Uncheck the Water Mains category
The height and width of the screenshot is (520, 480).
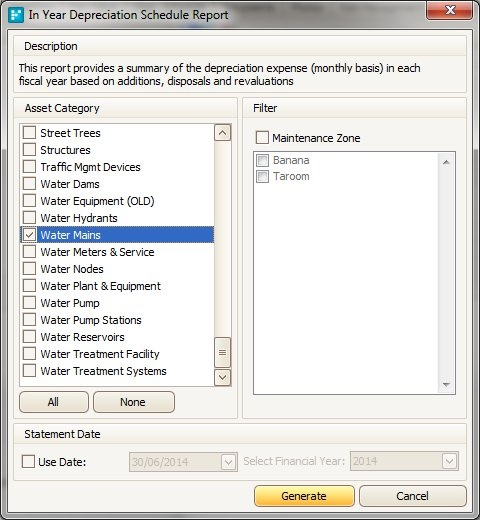pos(29,235)
